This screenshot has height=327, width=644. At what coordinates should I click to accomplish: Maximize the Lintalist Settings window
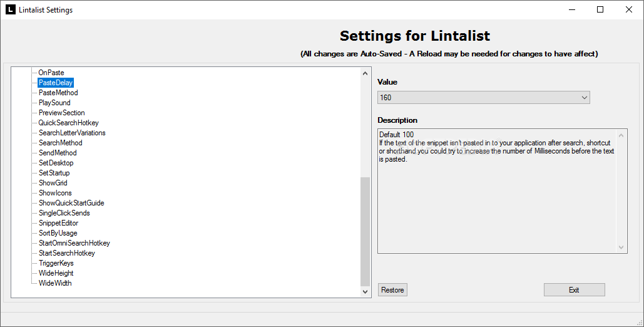pos(600,9)
